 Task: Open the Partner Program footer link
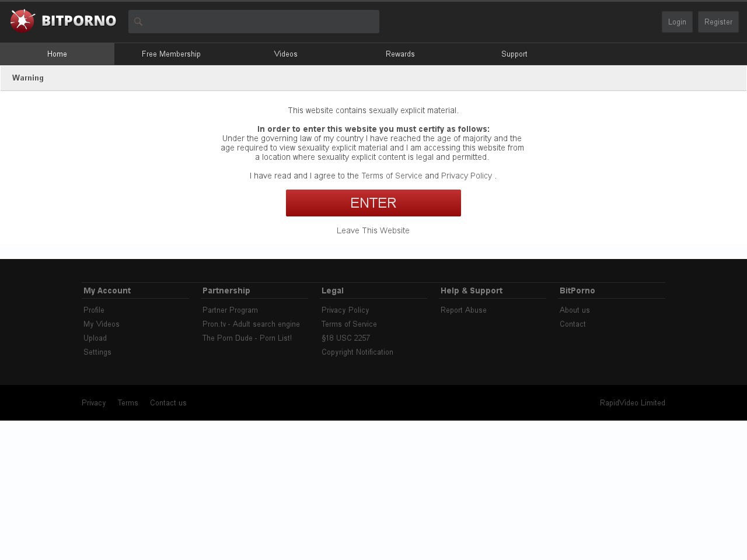tap(230, 310)
